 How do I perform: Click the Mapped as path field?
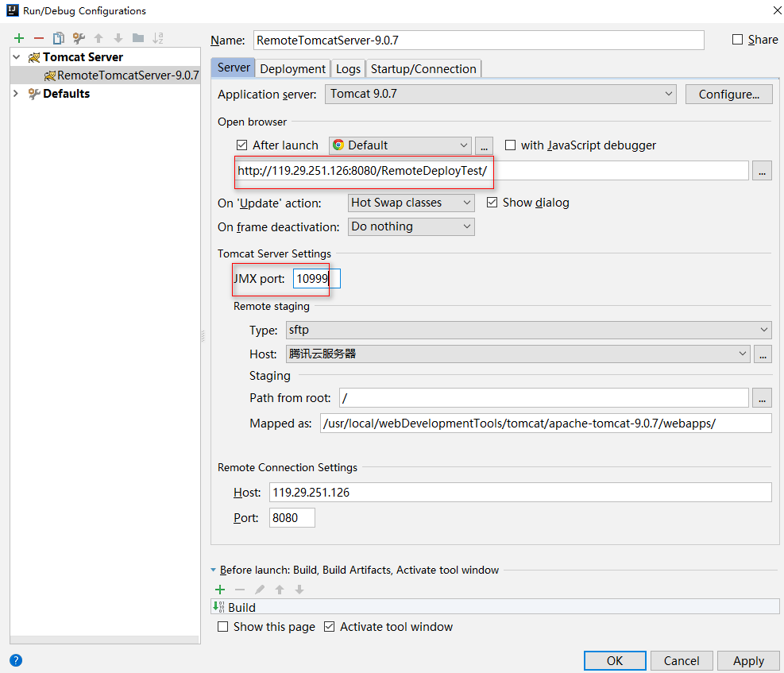click(546, 424)
